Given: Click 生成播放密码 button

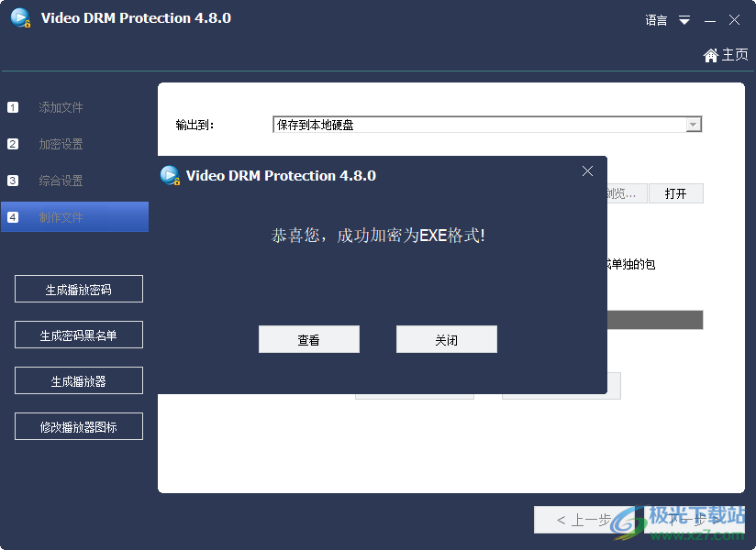Looking at the screenshot, I should pos(79,289).
